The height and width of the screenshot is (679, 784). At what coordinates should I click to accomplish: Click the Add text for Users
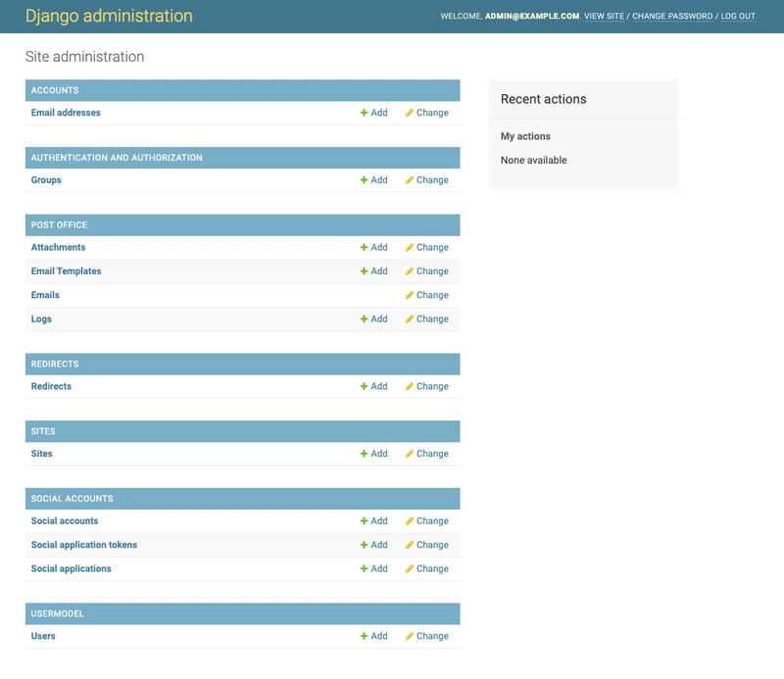coord(379,636)
